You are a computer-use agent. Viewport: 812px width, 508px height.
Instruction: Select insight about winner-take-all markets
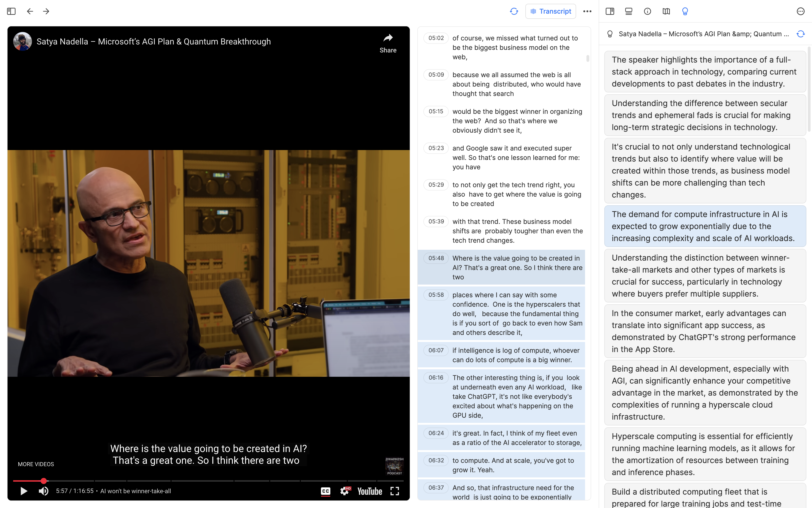pos(705,275)
